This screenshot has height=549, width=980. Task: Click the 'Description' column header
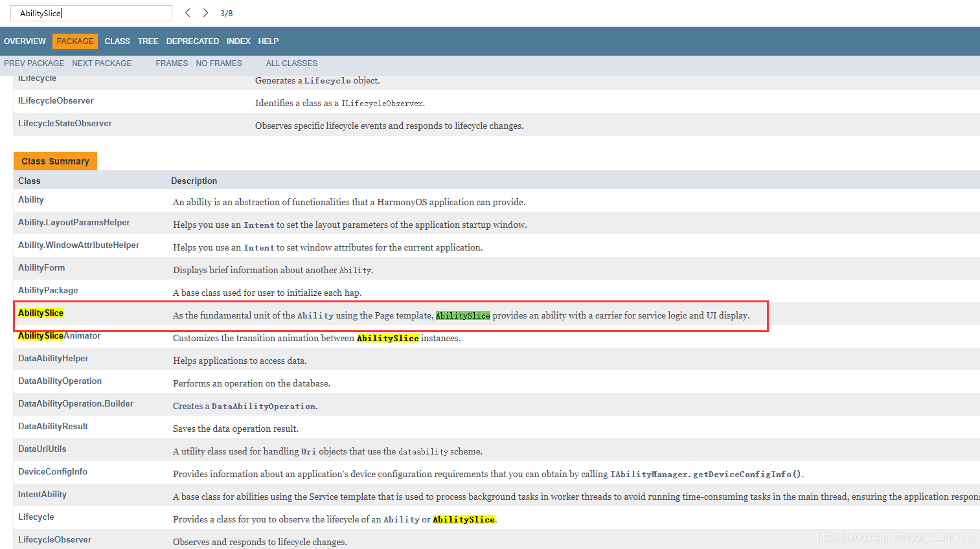click(194, 181)
